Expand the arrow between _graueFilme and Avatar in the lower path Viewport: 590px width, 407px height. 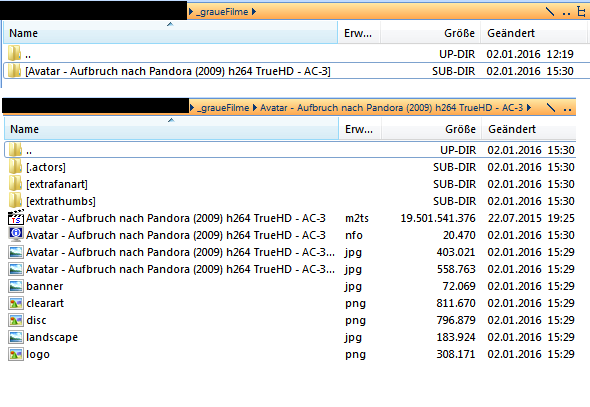(255, 108)
